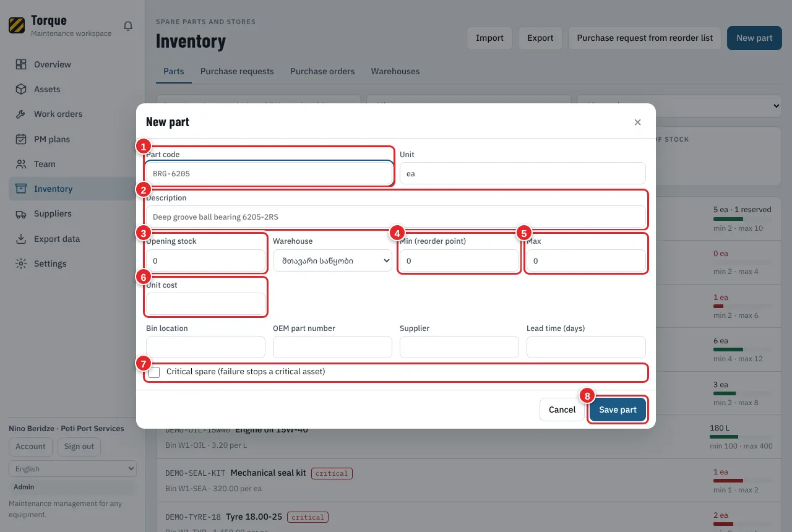This screenshot has height=532, width=792.
Task: Focus the Description field
Action: (396, 217)
